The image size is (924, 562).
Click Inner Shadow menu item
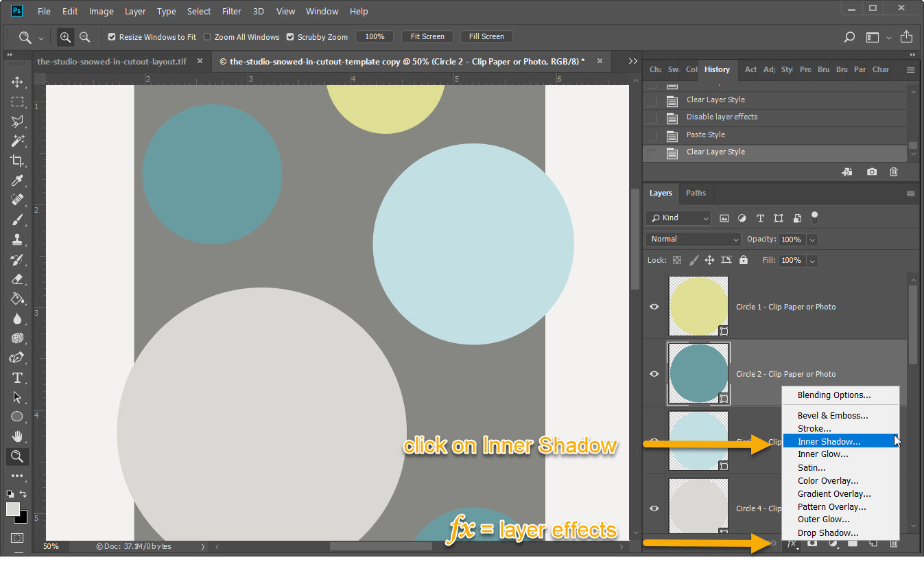[840, 442]
